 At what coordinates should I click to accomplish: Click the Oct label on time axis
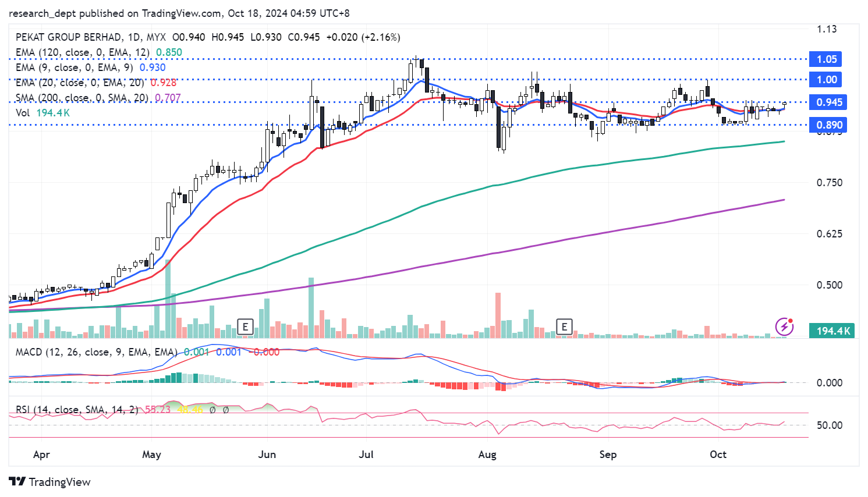(x=718, y=455)
